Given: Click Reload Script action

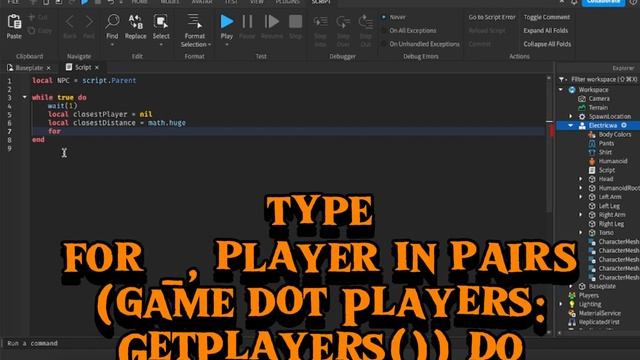Looking at the screenshot, I should pos(487,31).
